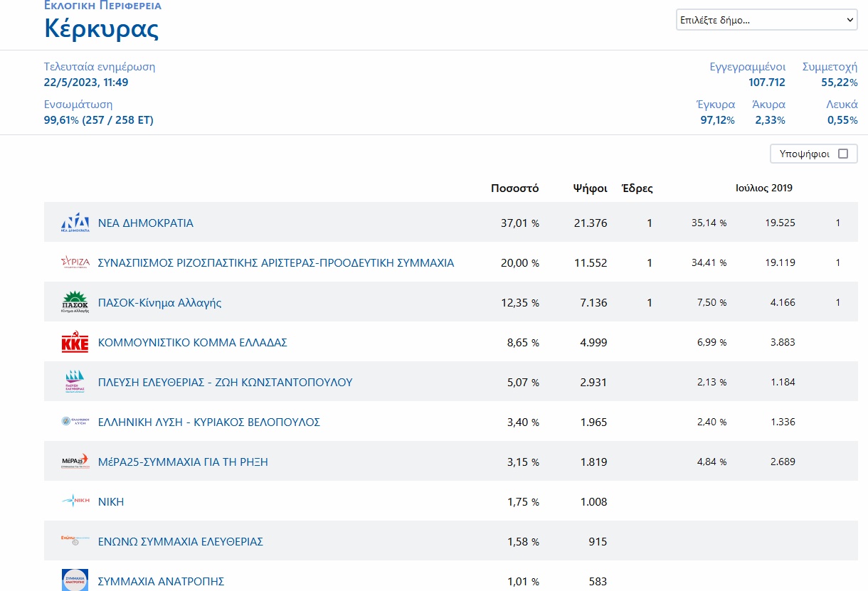
Task: Click the Συμμαχία Ανατροπής logo
Action: click(75, 580)
